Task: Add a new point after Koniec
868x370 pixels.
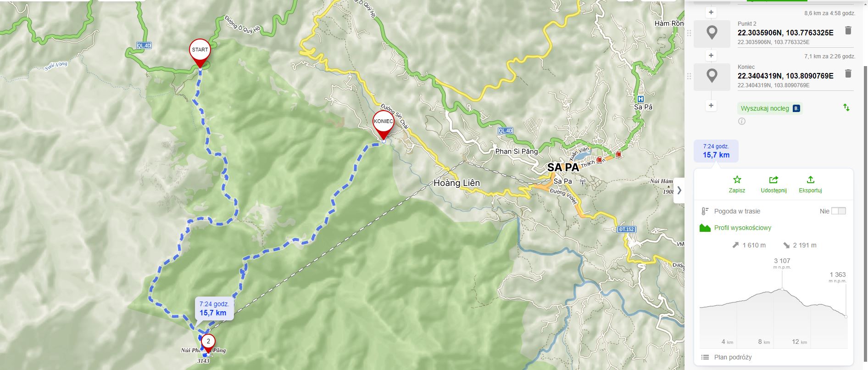Action: coord(711,106)
